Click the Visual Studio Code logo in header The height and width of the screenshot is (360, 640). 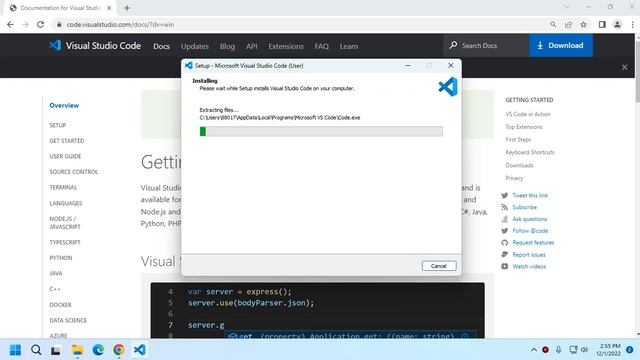click(x=95, y=46)
